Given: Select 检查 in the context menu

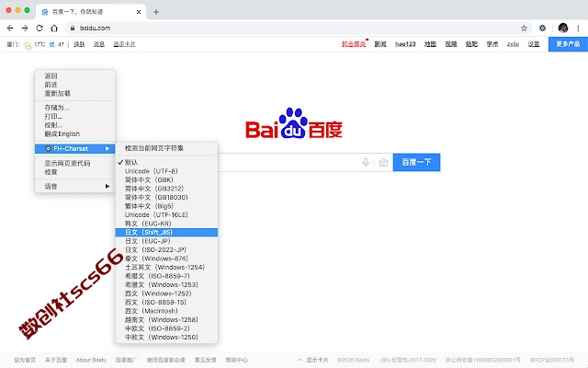Looking at the screenshot, I should tap(74, 172).
